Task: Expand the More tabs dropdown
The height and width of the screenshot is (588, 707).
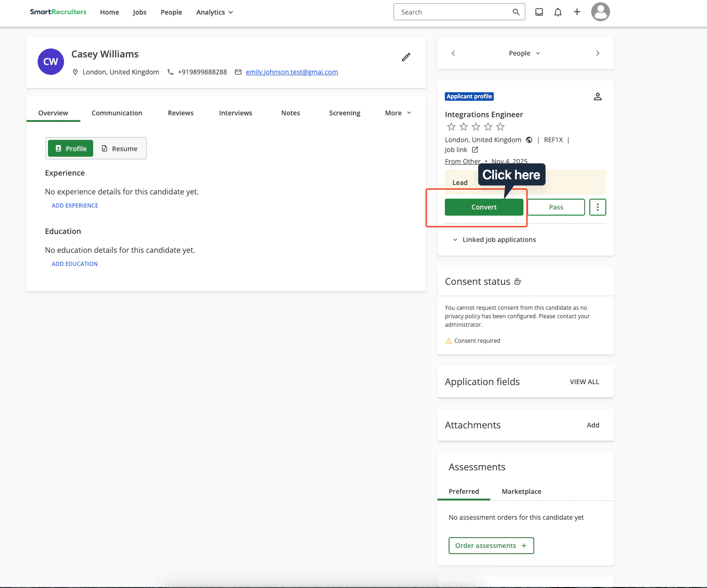Action: click(398, 113)
